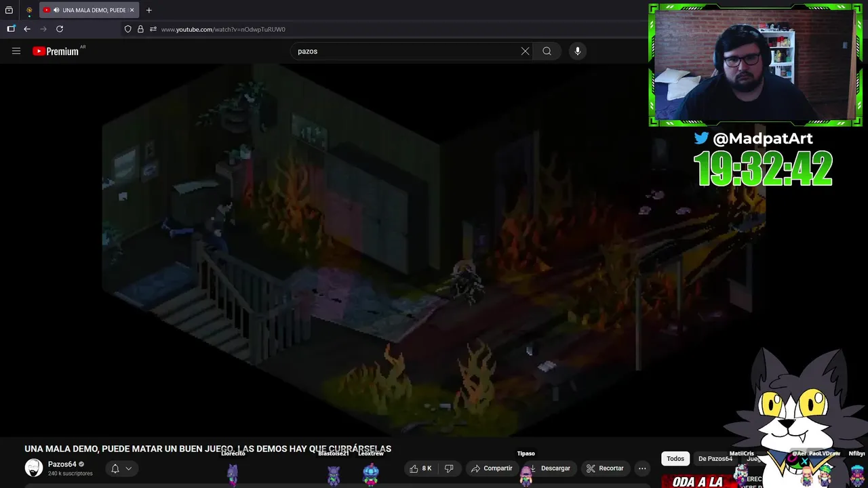The image size is (868, 488).
Task: Like the video with thumbs up 8 K
Action: (x=420, y=468)
